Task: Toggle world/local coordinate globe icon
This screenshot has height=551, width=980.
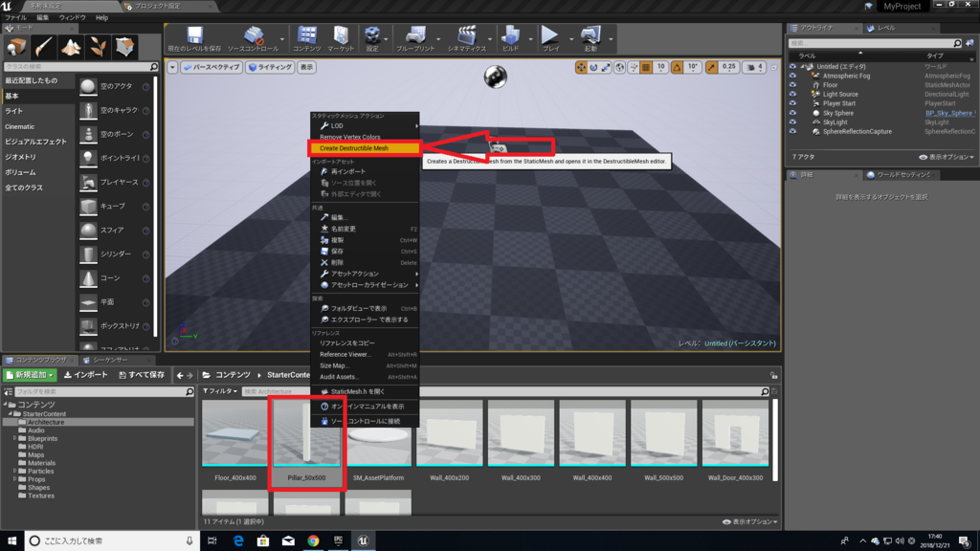Action: pos(619,68)
